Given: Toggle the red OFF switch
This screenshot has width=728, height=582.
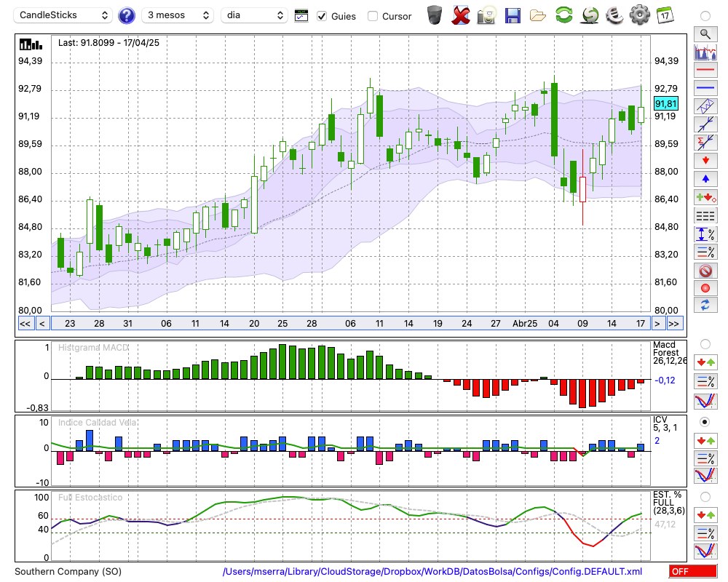Looking at the screenshot, I should (x=693, y=571).
